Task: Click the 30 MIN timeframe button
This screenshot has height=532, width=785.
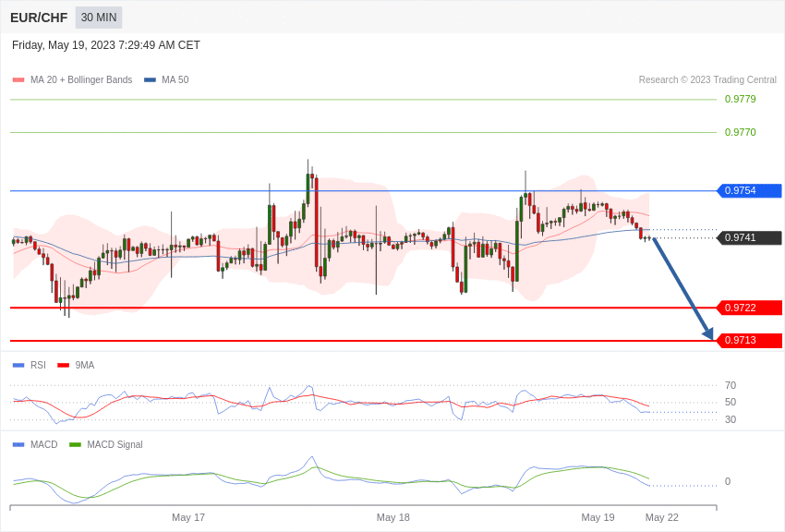Action: click(99, 18)
